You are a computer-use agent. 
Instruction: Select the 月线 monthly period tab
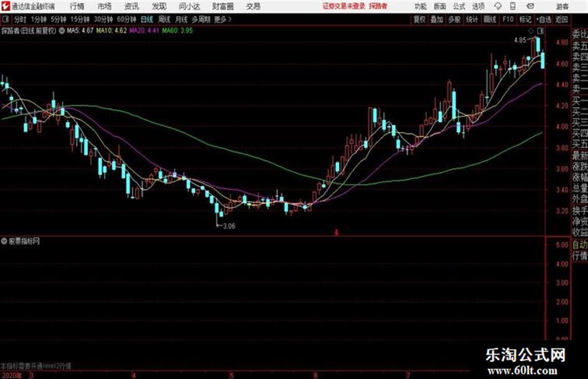[x=182, y=19]
